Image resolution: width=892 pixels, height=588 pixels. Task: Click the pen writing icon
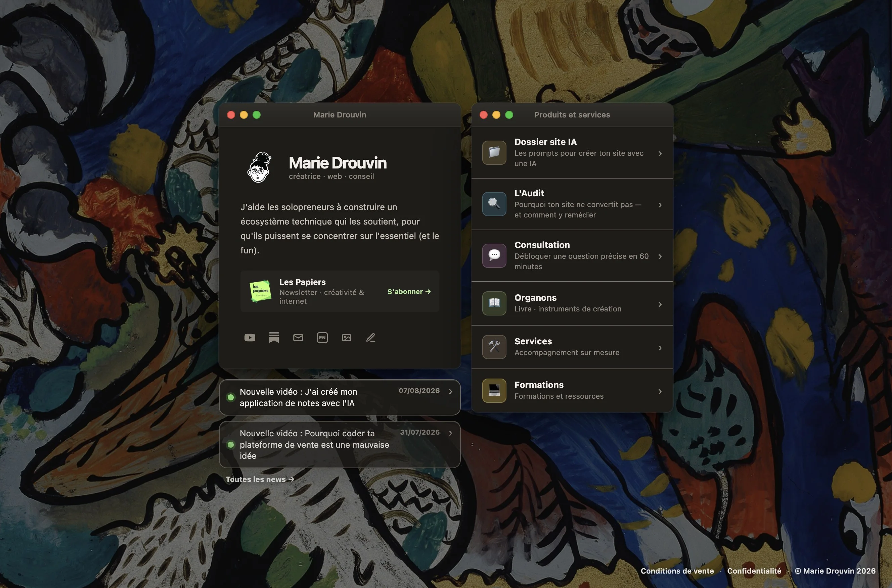[371, 338]
